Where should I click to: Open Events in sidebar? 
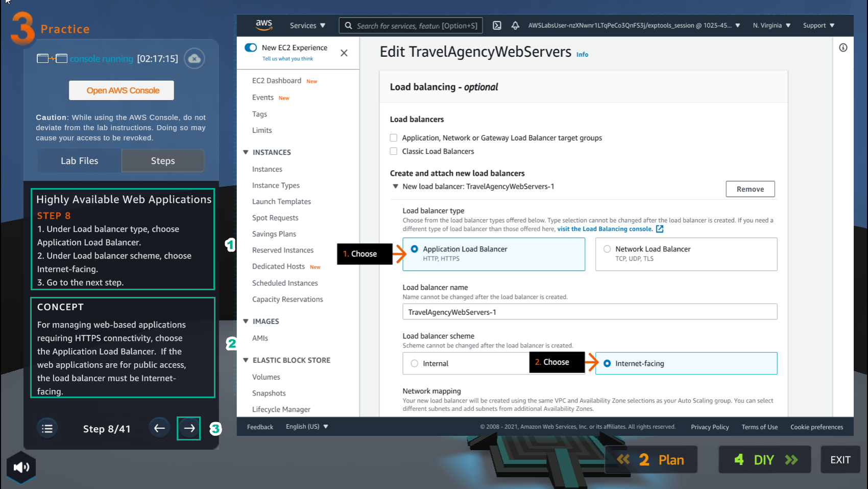tap(263, 97)
